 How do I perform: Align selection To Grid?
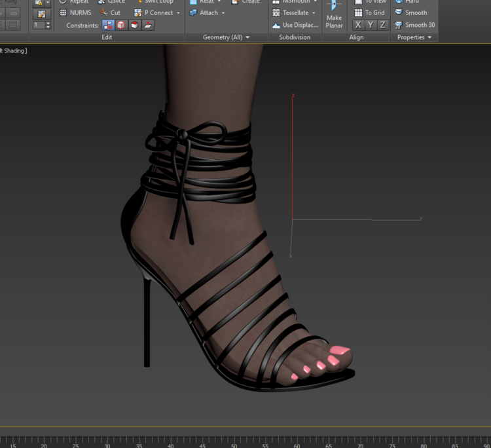[x=369, y=12]
